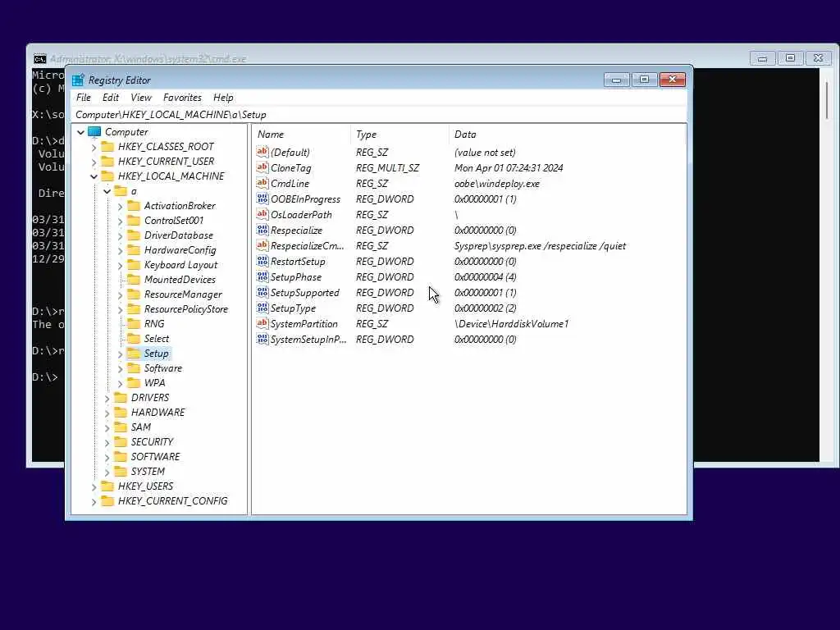Click the DRIVERS folder icon
The image size is (840, 630).
pyautogui.click(x=121, y=398)
